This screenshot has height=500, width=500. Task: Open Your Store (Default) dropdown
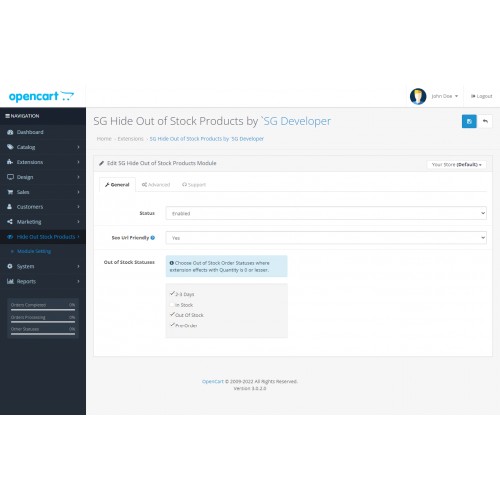456,165
